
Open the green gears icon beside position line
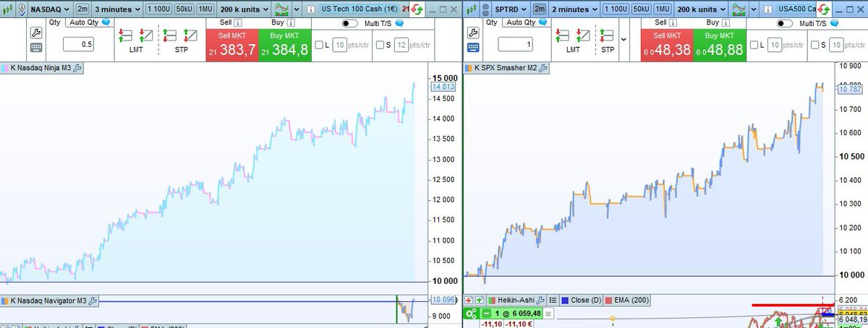click(471, 314)
